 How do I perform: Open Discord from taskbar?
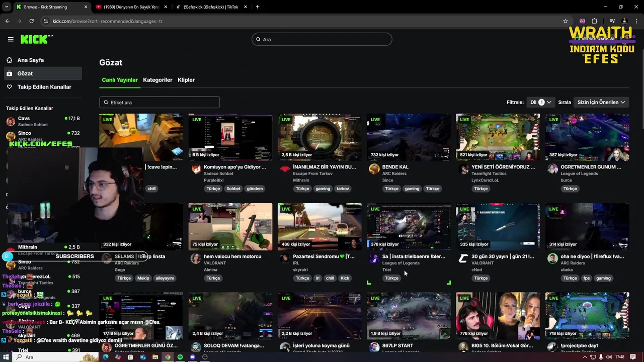(x=192, y=357)
